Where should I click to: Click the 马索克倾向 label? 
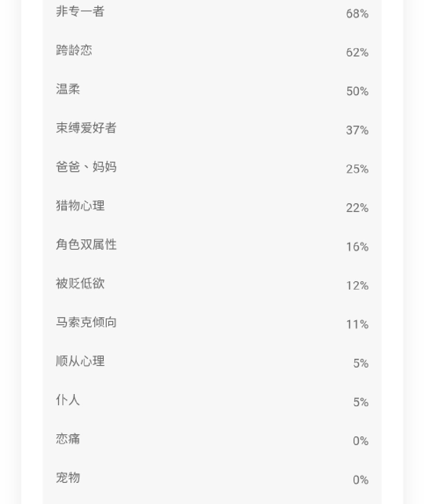[x=86, y=322]
